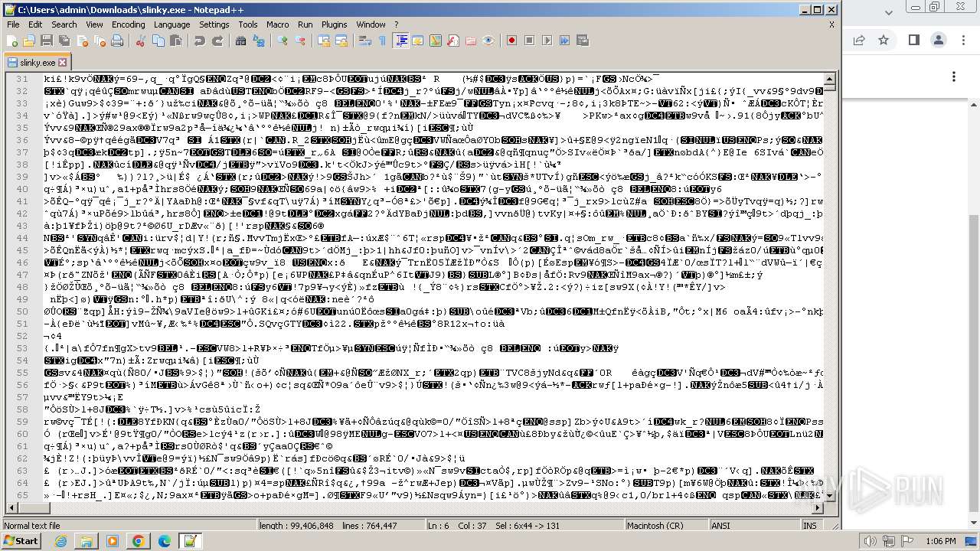This screenshot has height=551, width=980.
Task: Open the File menu
Action: (x=13, y=24)
